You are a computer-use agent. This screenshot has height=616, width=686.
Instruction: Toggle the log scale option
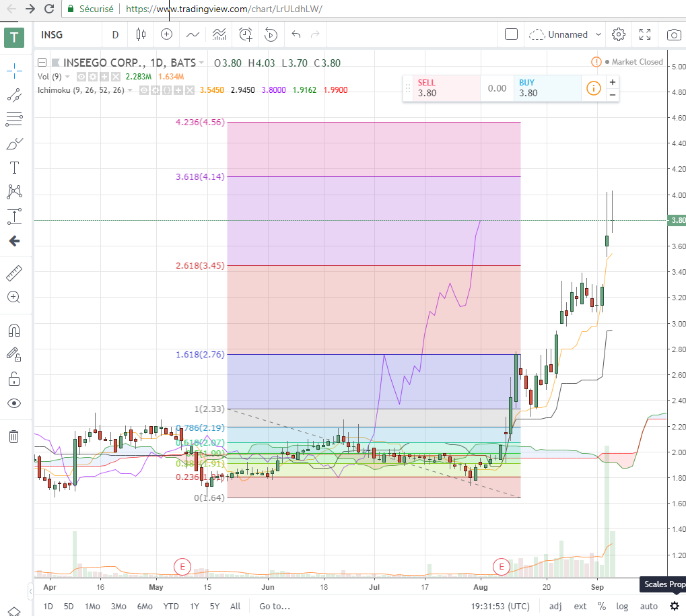click(x=621, y=607)
